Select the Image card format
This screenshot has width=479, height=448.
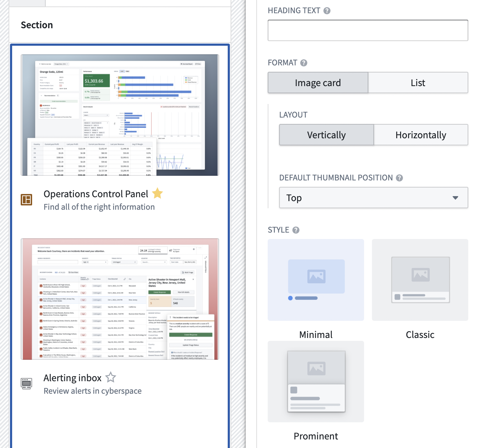(318, 83)
